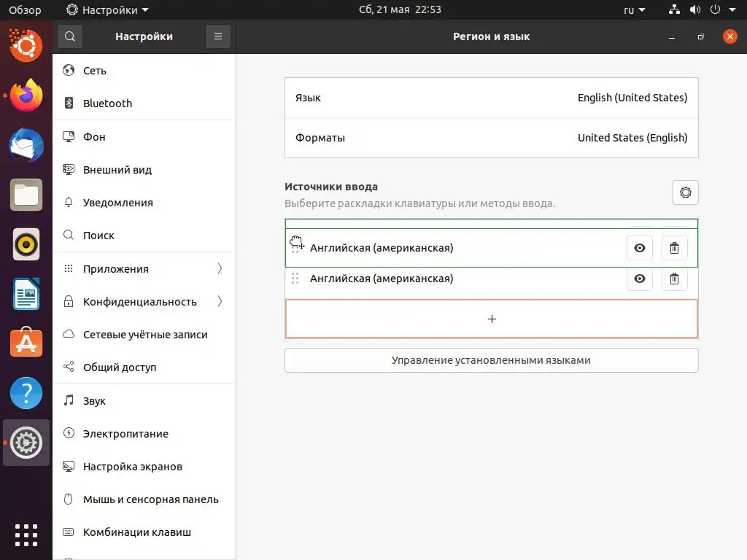Open Thunderbird mail from the dock
Viewport: 747px width, 560px height.
pos(26,145)
